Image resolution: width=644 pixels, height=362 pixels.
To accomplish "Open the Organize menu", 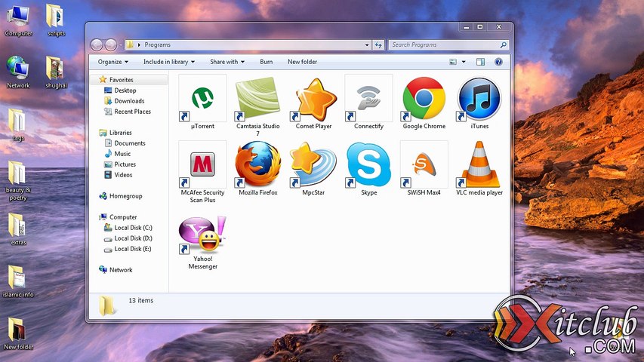I will coord(113,62).
